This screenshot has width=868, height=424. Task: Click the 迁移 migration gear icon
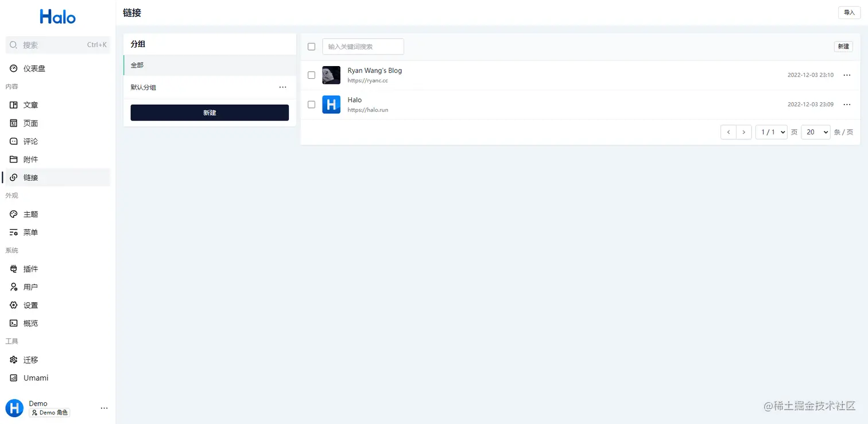tap(14, 360)
